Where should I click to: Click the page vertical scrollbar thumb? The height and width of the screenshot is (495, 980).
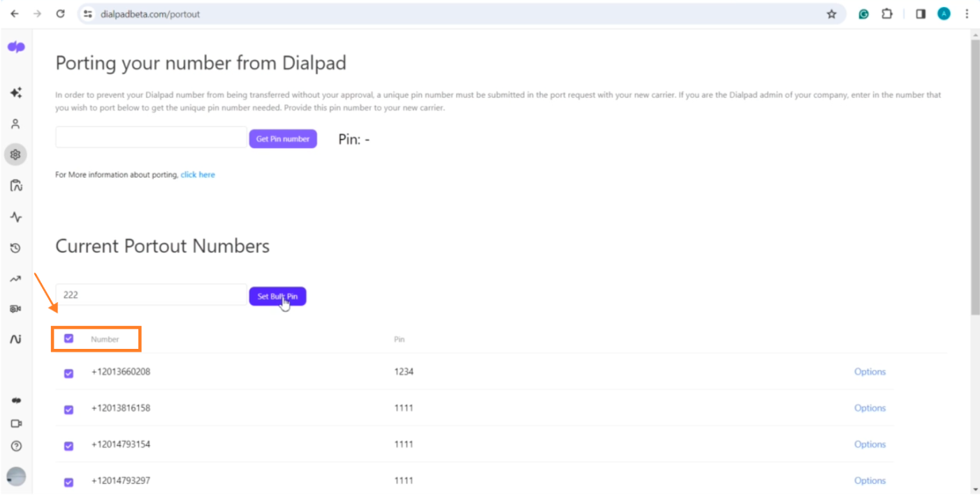[974, 178]
